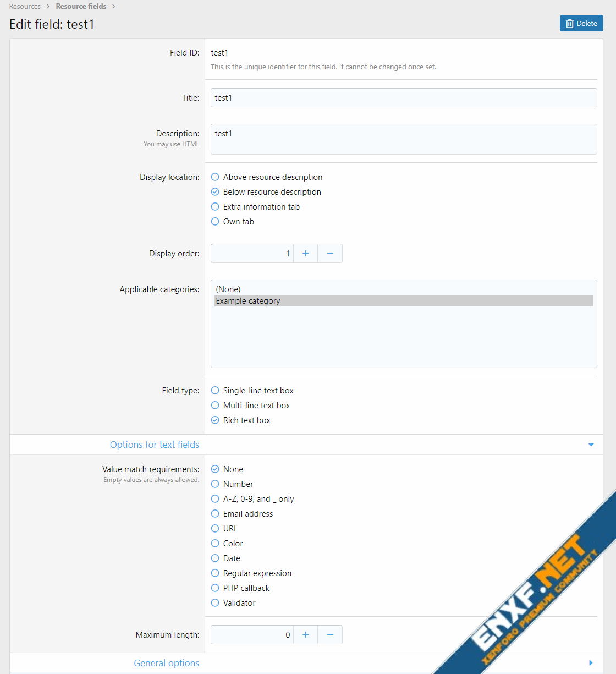
Task: Select Example category in applicable categories
Action: [248, 301]
